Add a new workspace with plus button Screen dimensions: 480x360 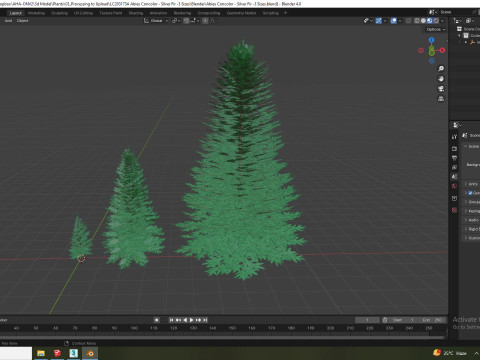coord(285,13)
